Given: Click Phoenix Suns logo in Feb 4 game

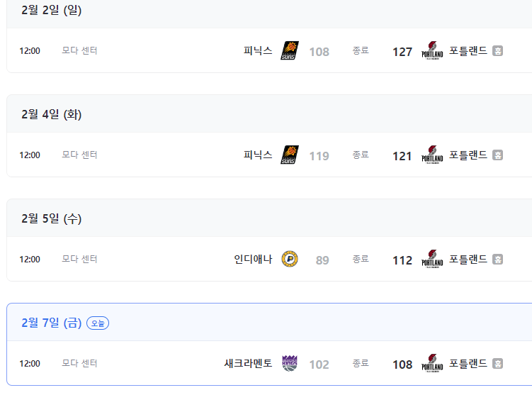Looking at the screenshot, I should tap(290, 155).
